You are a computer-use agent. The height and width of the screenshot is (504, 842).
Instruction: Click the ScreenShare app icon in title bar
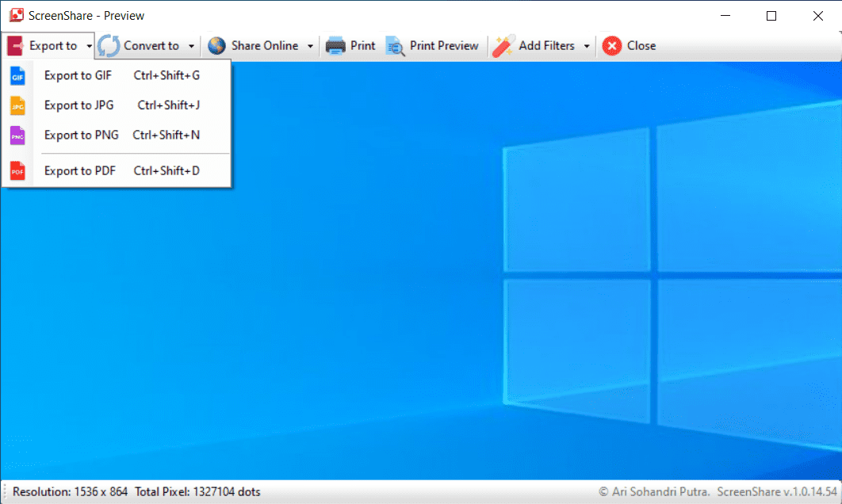point(17,15)
